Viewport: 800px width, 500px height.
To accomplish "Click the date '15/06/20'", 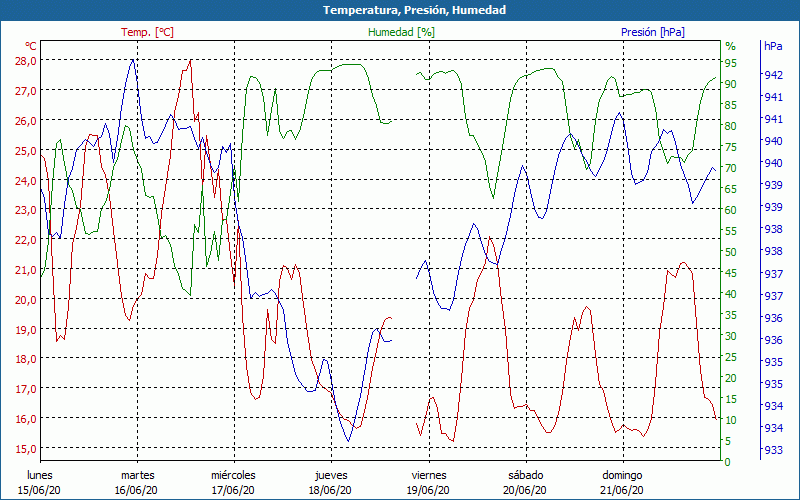I will (39, 490).
